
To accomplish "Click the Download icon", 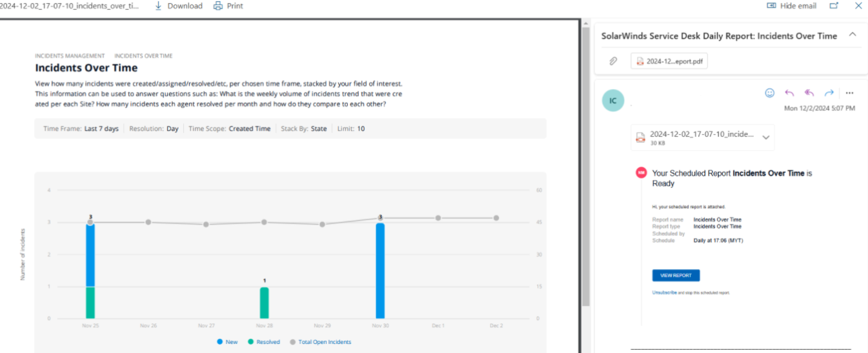I will click(x=158, y=6).
